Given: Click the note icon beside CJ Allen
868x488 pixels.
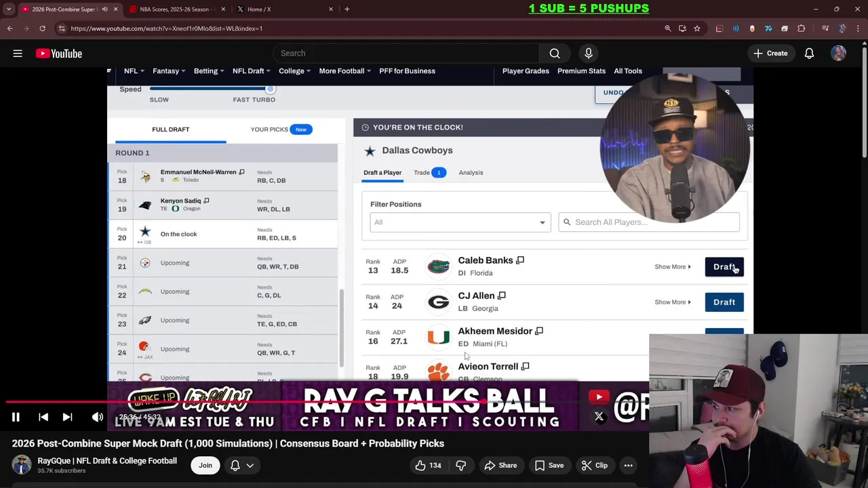Looking at the screenshot, I should pyautogui.click(x=502, y=296).
